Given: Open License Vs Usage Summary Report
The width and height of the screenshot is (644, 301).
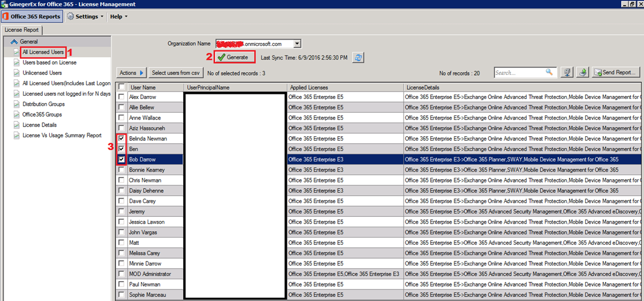Looking at the screenshot, I should coord(62,135).
